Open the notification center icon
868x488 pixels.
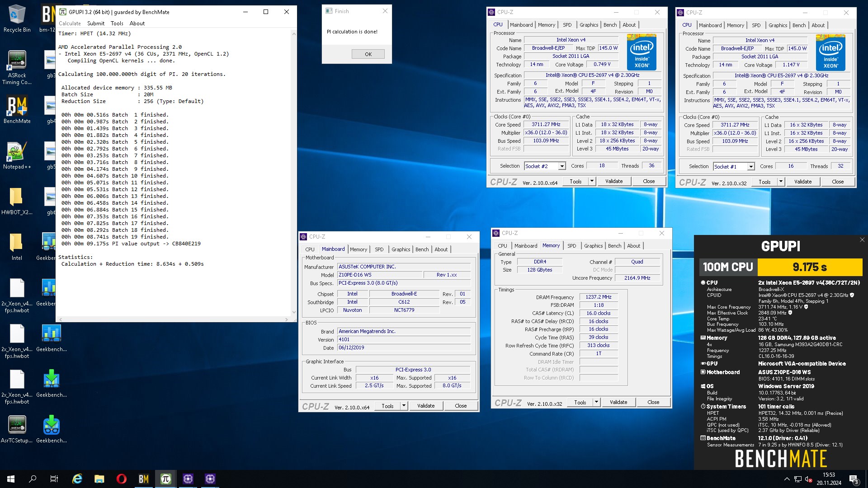coord(854,479)
